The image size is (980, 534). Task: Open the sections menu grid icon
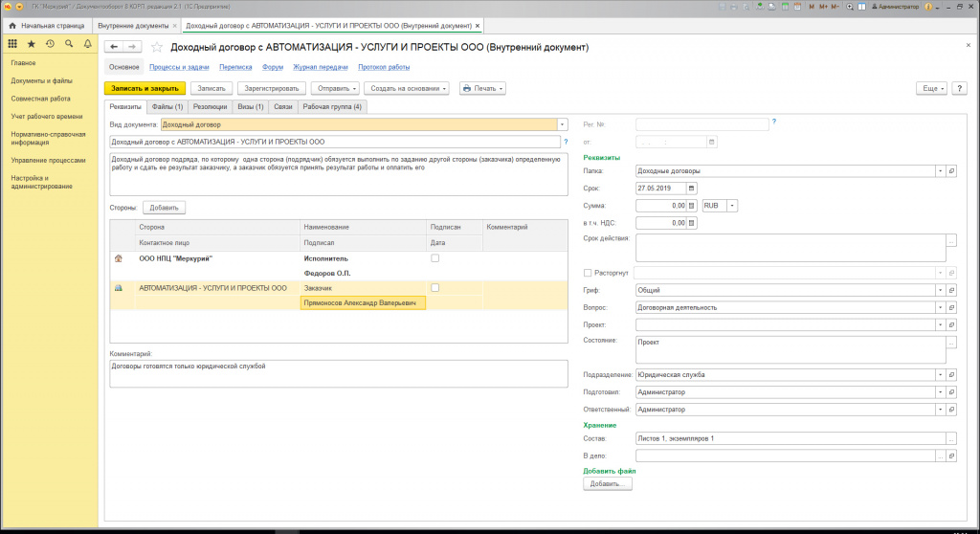(12, 44)
